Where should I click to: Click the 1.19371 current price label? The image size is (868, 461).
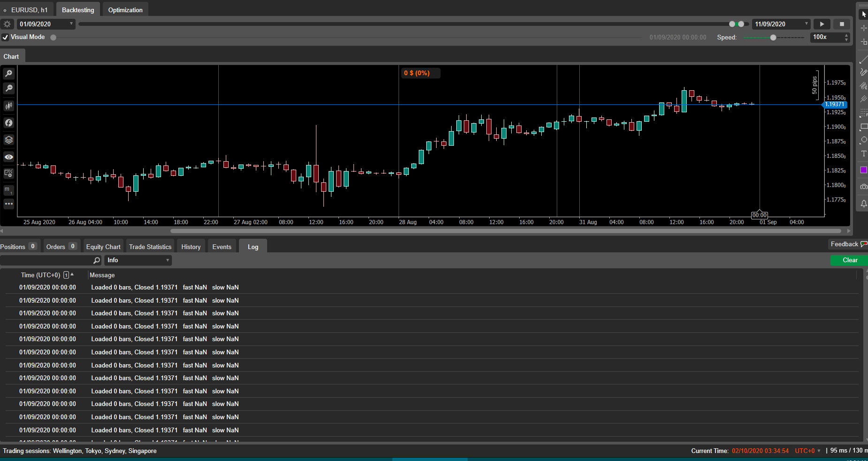pyautogui.click(x=835, y=104)
